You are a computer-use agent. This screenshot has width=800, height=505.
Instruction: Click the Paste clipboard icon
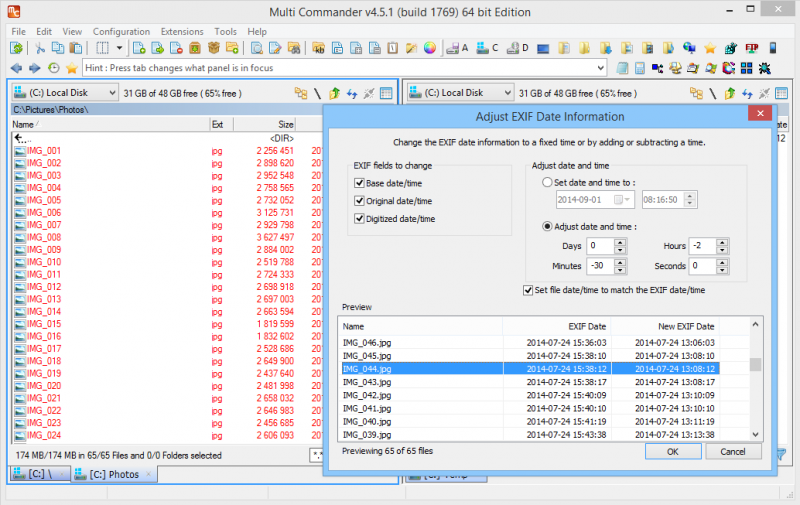coord(76,48)
